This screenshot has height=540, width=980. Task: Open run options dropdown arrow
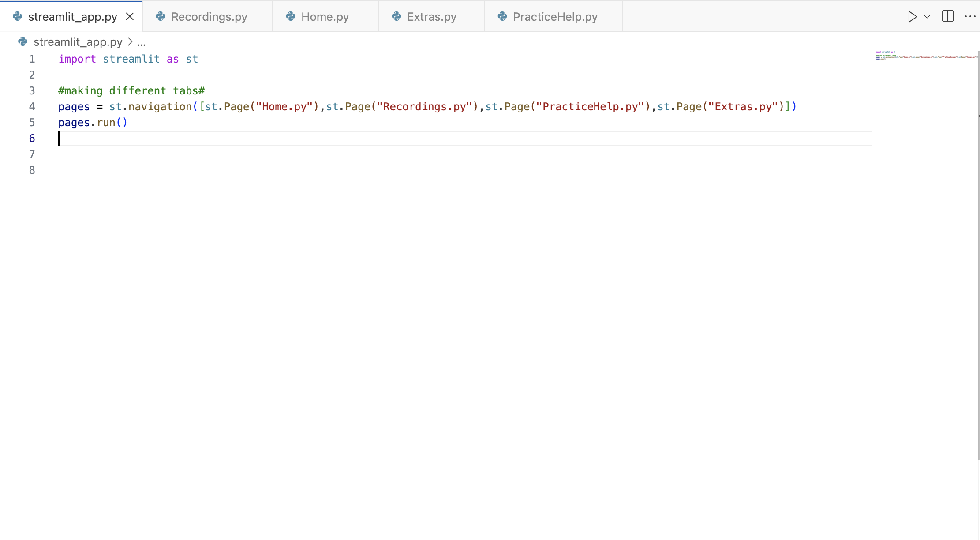[927, 17]
